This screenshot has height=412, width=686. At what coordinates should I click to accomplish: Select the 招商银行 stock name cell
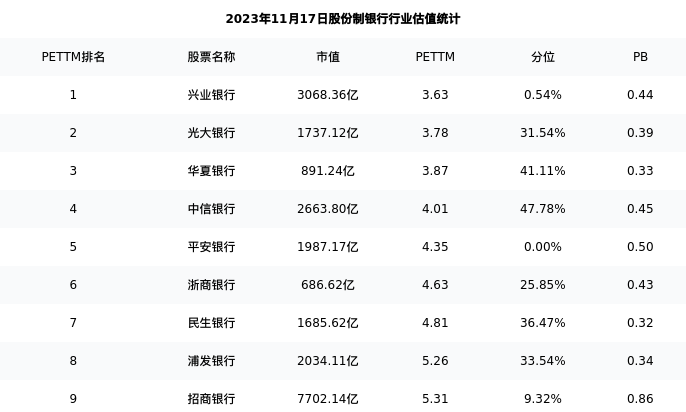211,399
